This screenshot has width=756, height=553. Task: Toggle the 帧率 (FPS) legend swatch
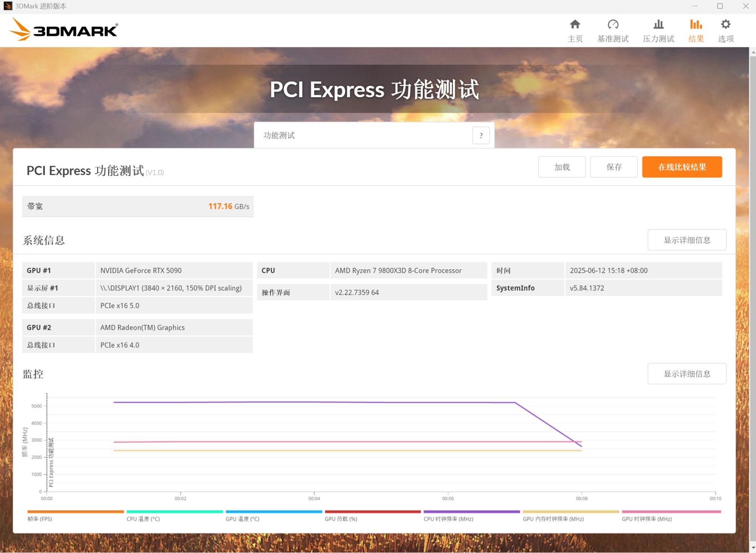76,512
